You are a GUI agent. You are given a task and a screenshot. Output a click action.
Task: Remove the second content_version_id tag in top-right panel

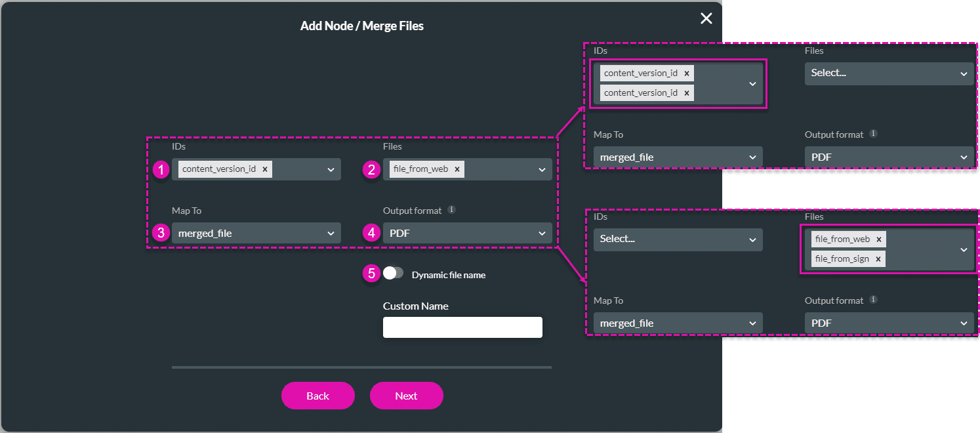(x=687, y=93)
